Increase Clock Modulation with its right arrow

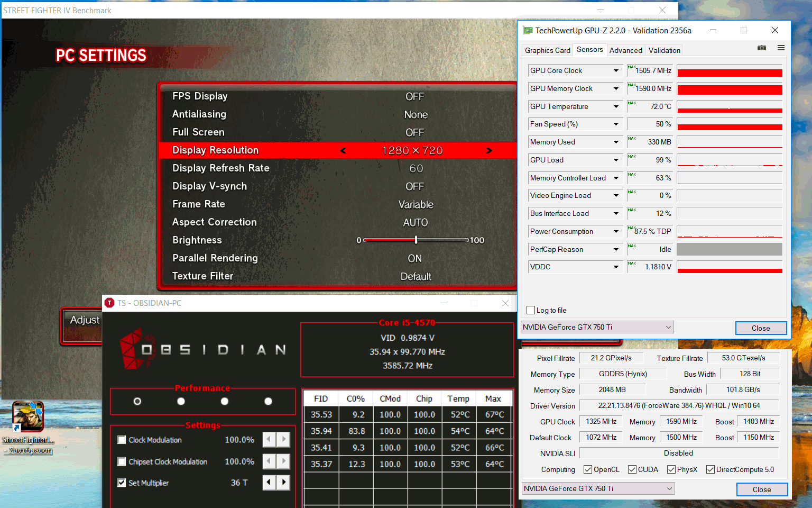click(284, 440)
